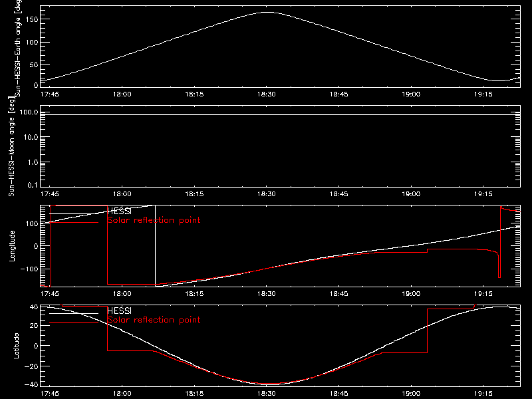Screen dimensions: 532x399
Task: Click the 40 tick on the Latitude axis
Action: [34, 307]
